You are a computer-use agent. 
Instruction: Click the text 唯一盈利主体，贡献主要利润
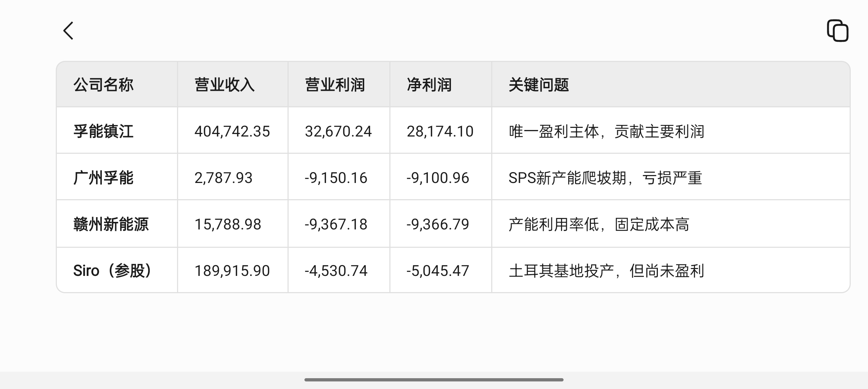(x=606, y=131)
